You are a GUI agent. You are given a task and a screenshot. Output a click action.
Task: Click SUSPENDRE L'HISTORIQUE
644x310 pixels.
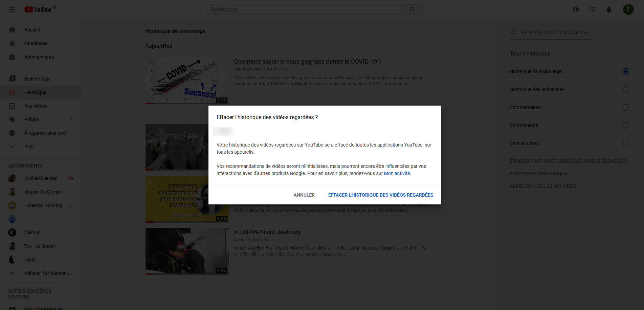[538, 174]
